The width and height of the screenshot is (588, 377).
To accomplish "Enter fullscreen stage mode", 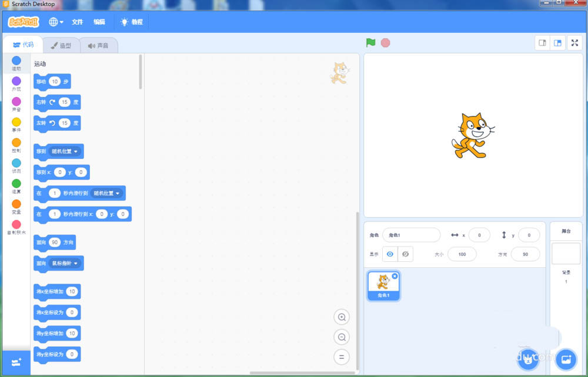I will (x=574, y=42).
